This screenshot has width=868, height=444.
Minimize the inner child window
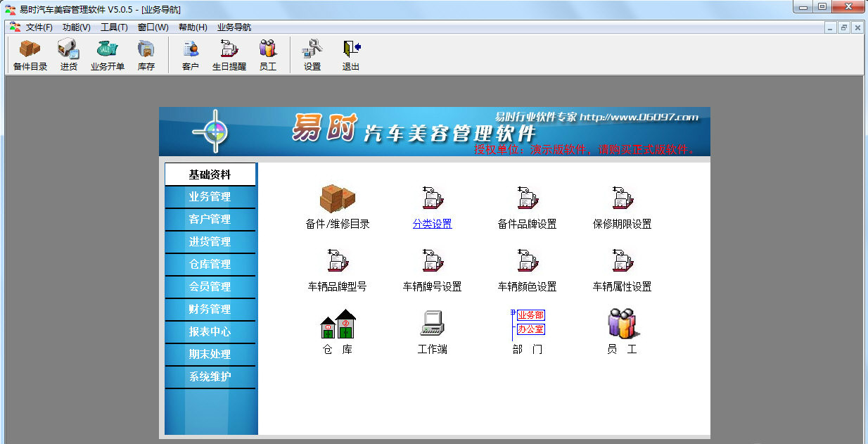point(831,27)
